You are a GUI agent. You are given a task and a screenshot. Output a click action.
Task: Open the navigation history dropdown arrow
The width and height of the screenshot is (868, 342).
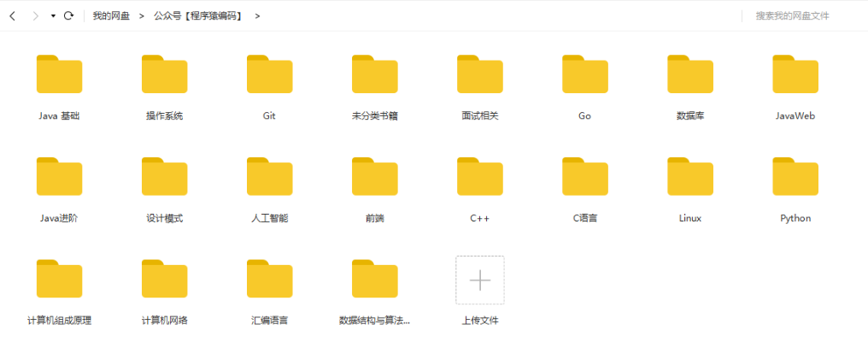(53, 16)
